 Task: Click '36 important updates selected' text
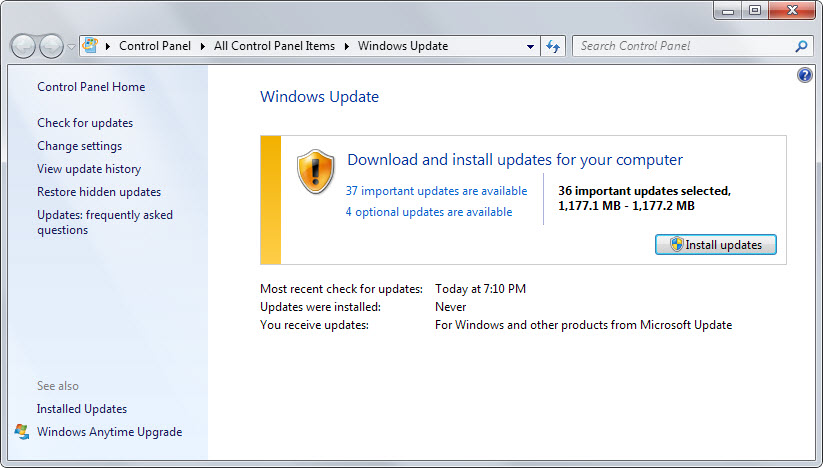644,191
